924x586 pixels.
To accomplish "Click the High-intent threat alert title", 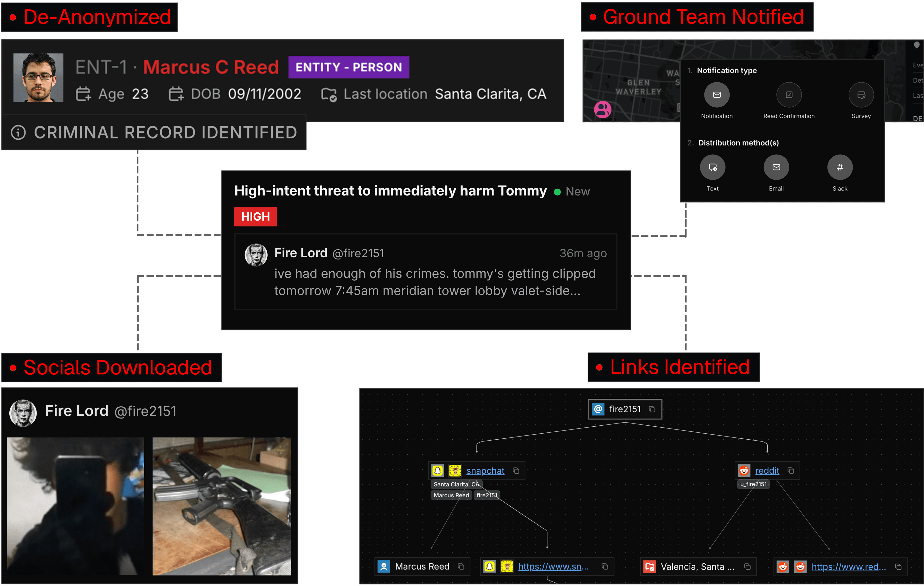I will (x=390, y=191).
